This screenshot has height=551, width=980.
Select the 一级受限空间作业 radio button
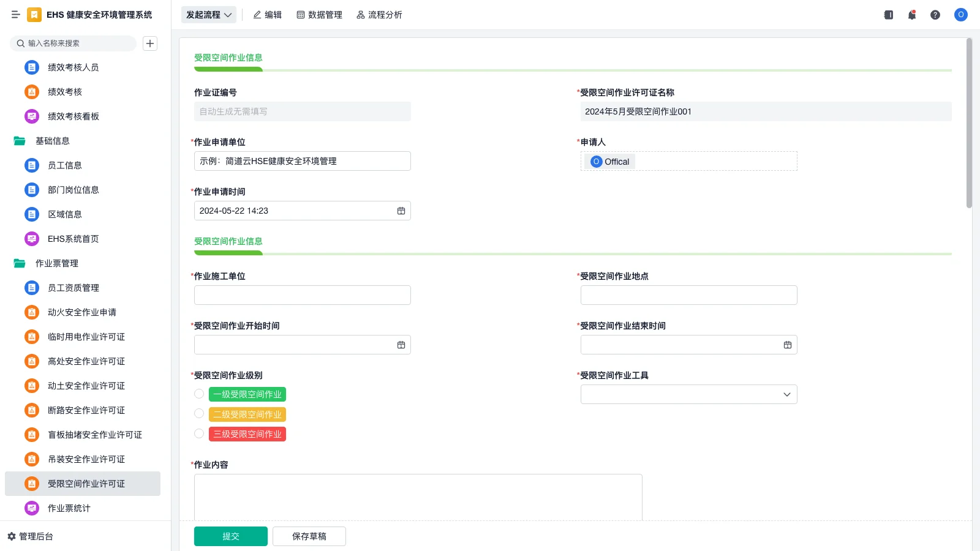(198, 394)
